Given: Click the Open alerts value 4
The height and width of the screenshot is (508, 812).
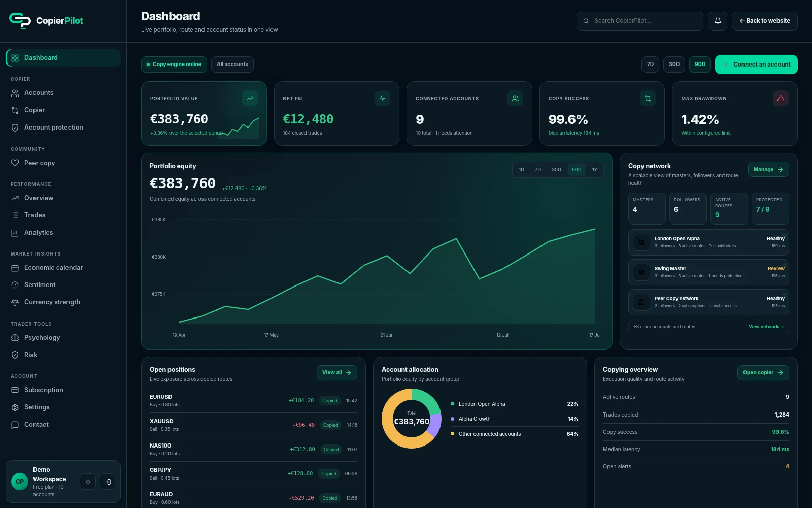Looking at the screenshot, I should pos(787,467).
